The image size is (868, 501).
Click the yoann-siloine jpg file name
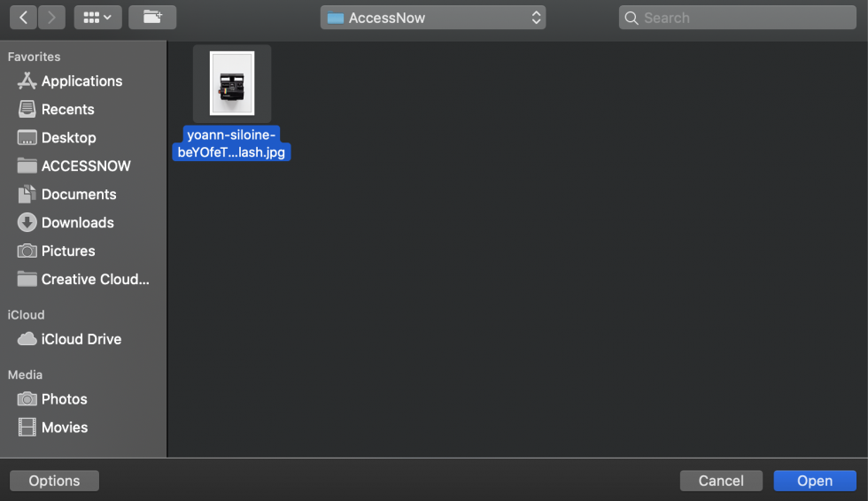231,143
